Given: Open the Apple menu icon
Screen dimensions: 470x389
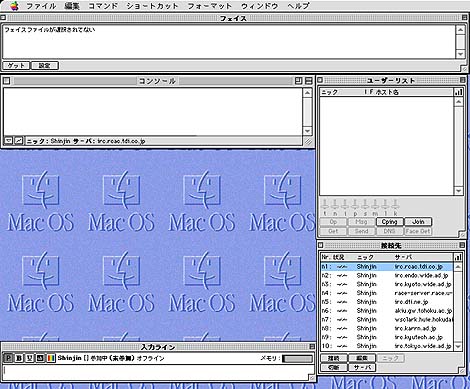Looking at the screenshot, I should [14, 5].
